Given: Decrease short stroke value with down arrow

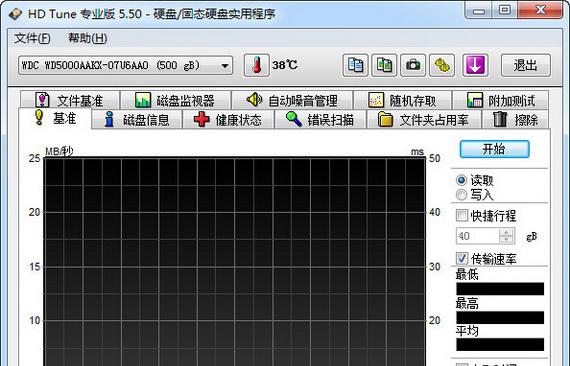Looking at the screenshot, I should pyautogui.click(x=506, y=240).
